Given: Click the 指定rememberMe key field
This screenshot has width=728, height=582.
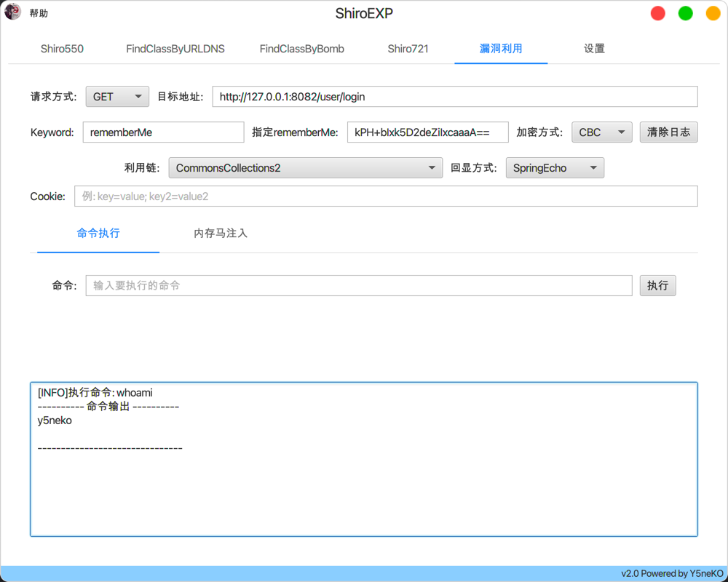Looking at the screenshot, I should 428,132.
